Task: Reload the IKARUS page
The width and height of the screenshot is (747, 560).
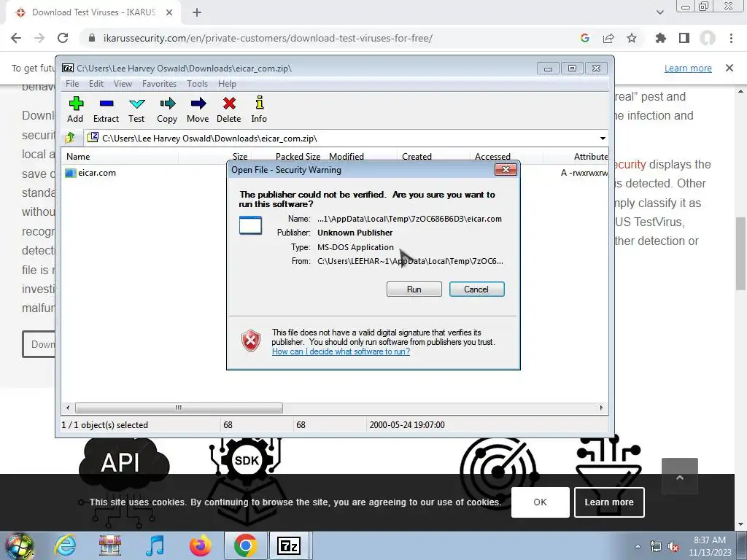Action: 63,38
